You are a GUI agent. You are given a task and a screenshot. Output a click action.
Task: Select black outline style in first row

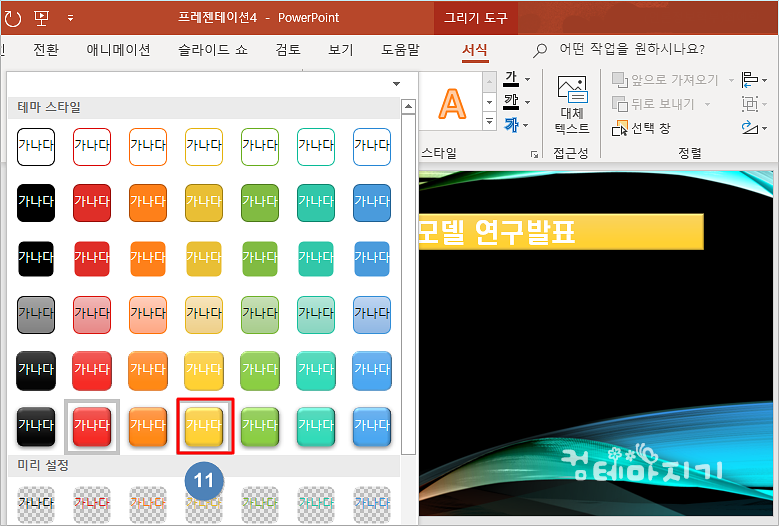pos(36,147)
